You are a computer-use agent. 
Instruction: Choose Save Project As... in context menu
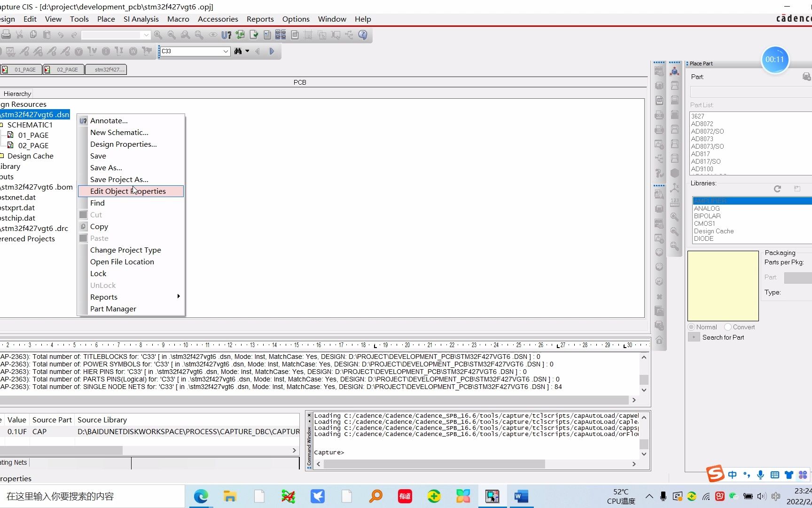tap(131, 179)
